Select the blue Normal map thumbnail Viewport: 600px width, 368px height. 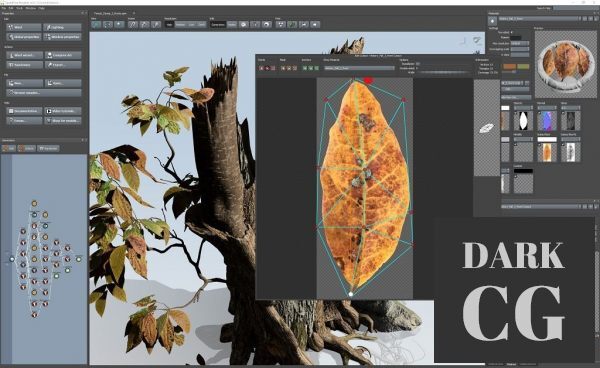pyautogui.click(x=547, y=121)
